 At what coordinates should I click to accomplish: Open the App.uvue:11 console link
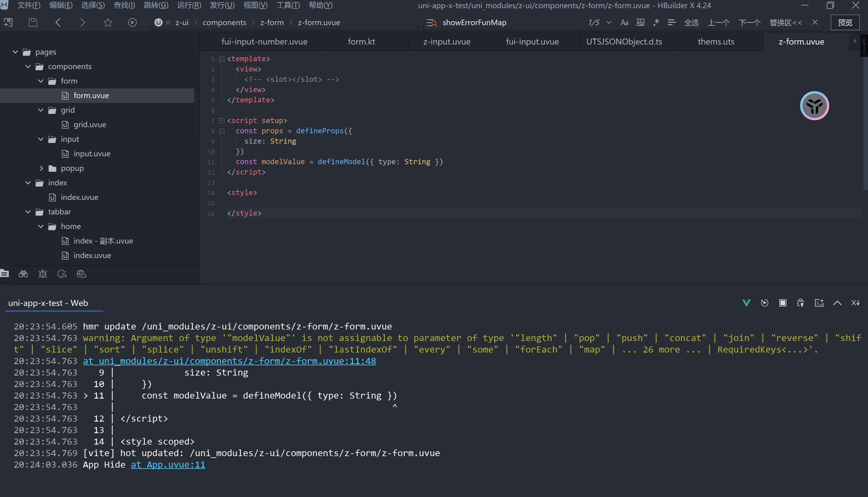point(168,465)
